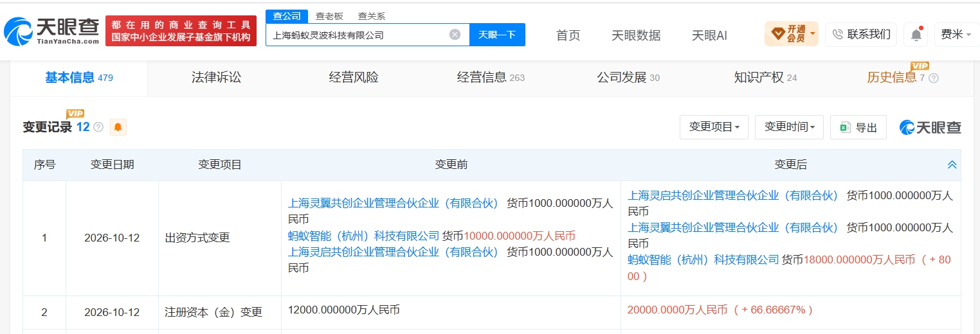
Task: Click the 20000.0000万人民币 (+66.66667%) value
Action: (720, 310)
